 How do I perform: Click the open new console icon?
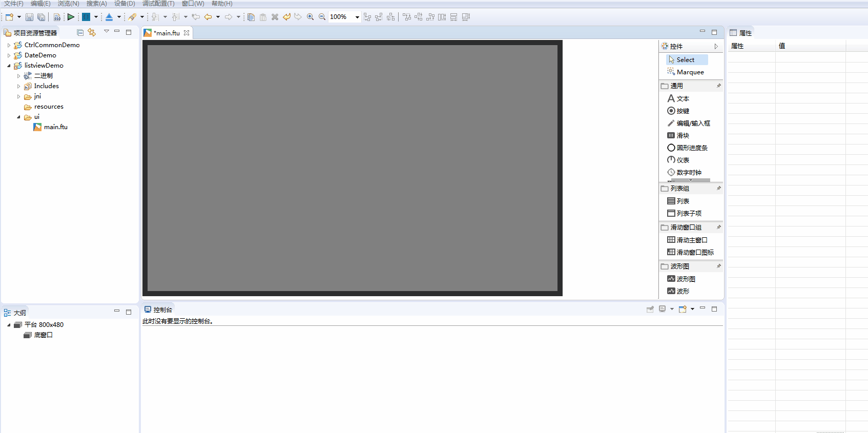683,309
